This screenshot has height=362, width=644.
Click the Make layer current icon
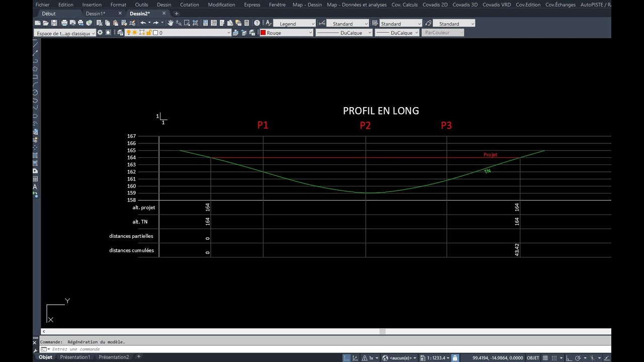point(235,33)
